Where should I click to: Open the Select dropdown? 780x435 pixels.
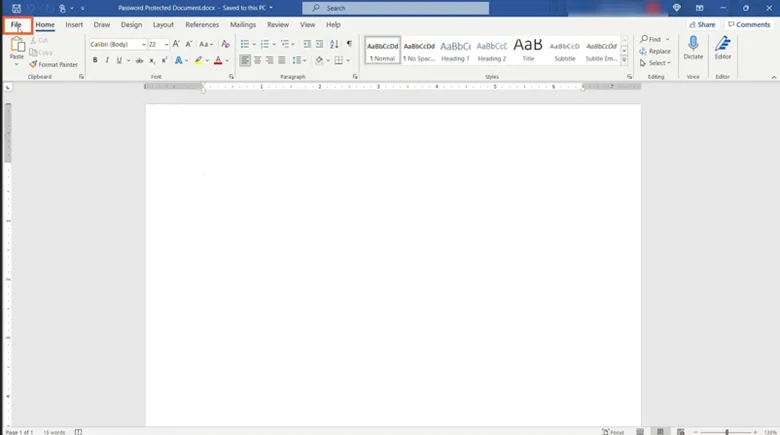point(655,63)
